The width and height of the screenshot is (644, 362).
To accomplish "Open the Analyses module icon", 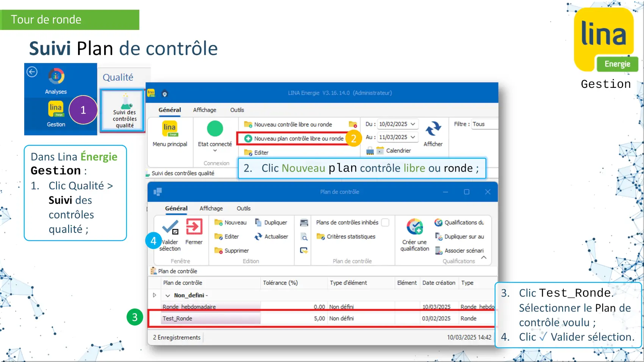I will (56, 76).
